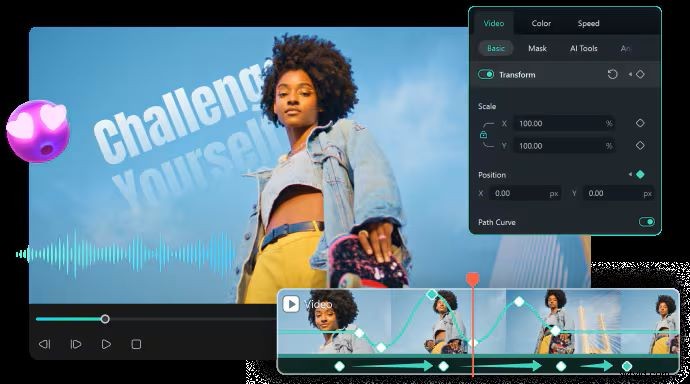Select the Mask sub-tab
Viewport: 690px width, 384px height.
click(537, 48)
